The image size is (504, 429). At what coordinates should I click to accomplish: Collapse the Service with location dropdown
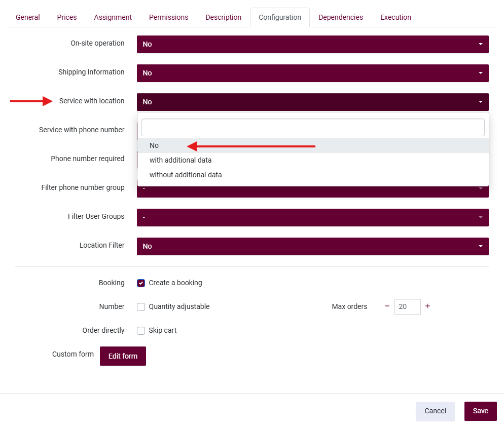312,102
